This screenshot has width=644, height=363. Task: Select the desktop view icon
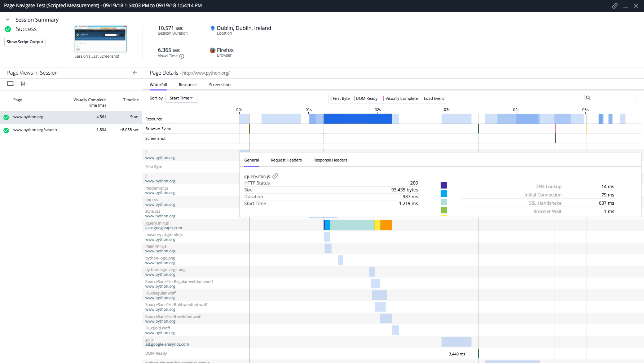[x=10, y=84]
